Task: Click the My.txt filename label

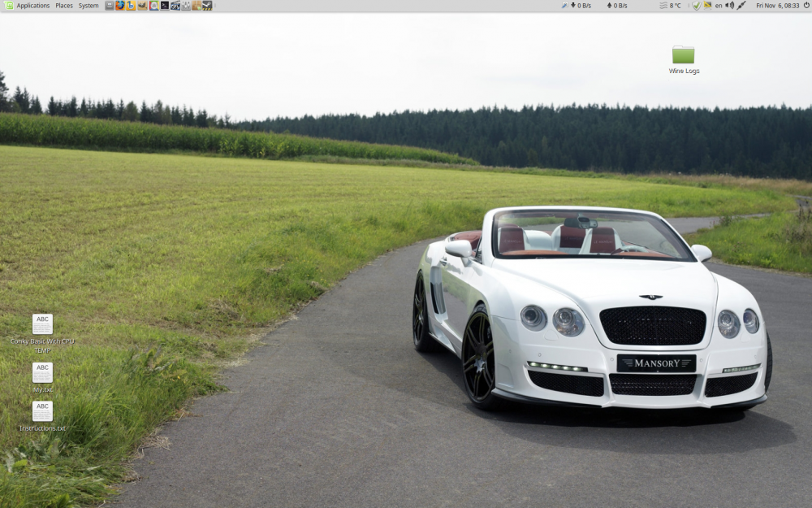Action: (x=42, y=390)
